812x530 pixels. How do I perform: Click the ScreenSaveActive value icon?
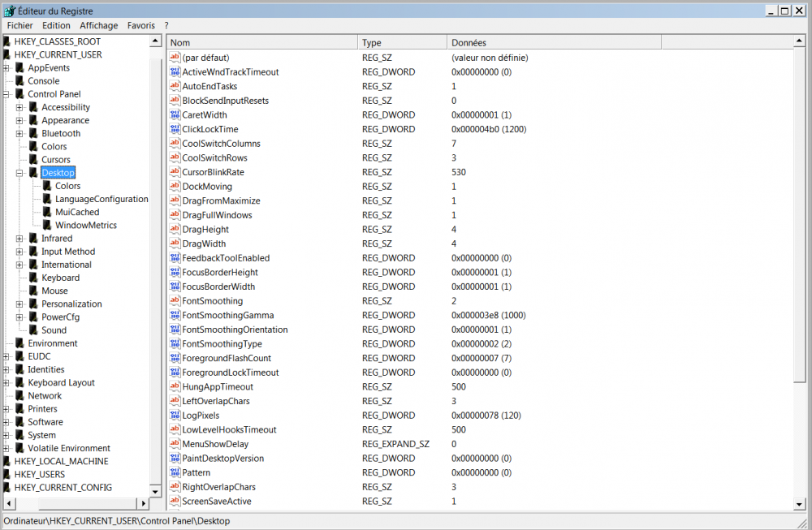click(175, 502)
